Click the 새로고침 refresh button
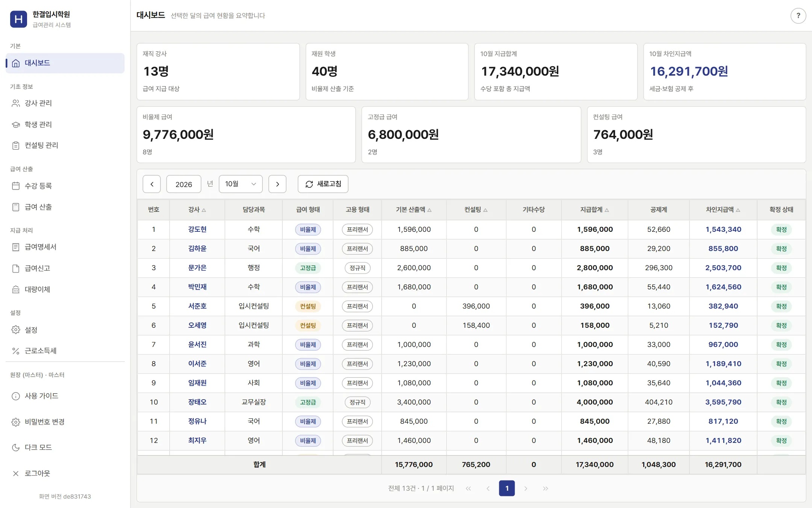Viewport: 812px width, 508px height. 323,184
